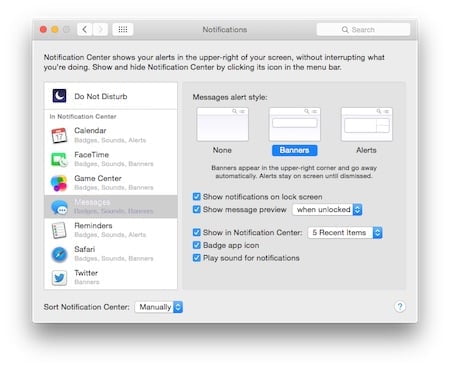Toggle Show notifications on lock screen
This screenshot has height=369, width=450.
coord(197,197)
